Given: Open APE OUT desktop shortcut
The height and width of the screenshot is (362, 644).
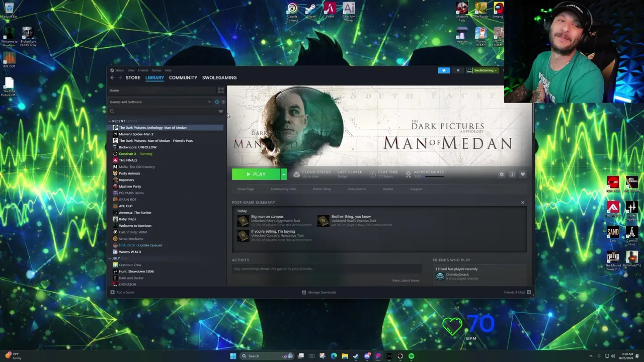Looking at the screenshot, I should pyautogui.click(x=9, y=60).
